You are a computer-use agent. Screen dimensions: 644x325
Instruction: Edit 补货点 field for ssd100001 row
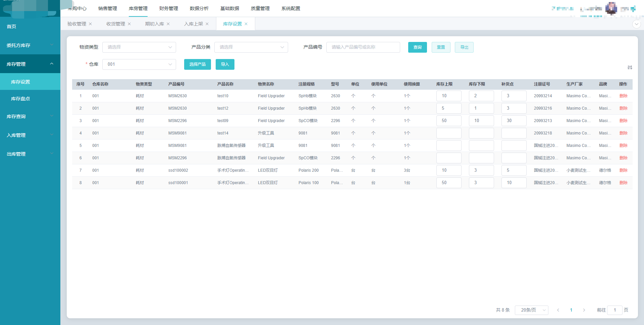click(514, 183)
